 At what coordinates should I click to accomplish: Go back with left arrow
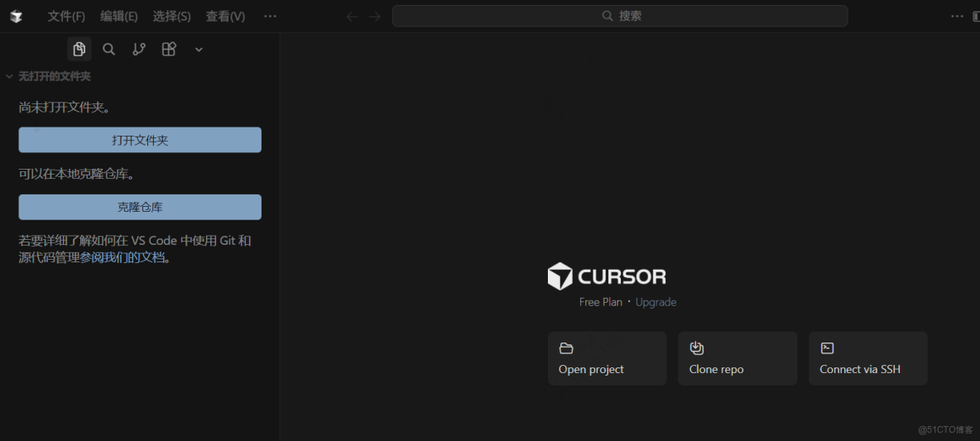(352, 17)
